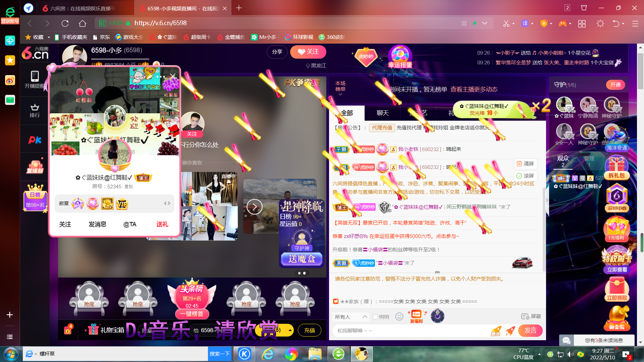Screen dimensions: 644x362
Task: Collapse the side panel arrow by chat
Action: click(547, 200)
